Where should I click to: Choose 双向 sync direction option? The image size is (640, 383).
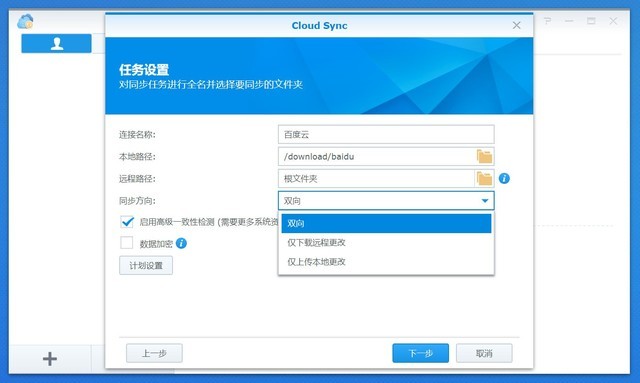(x=386, y=223)
